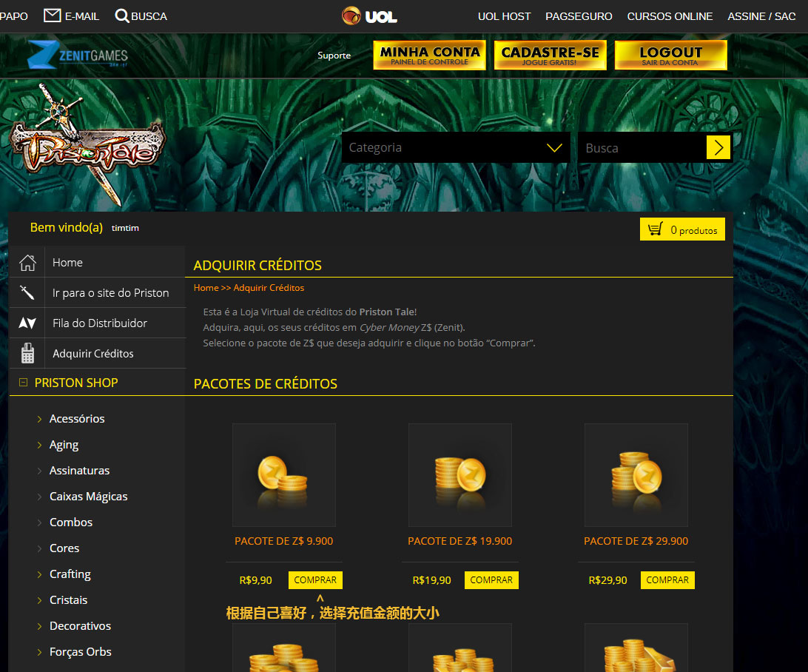Click the MINHA CONTA button
Viewport: 808px width, 672px height.
(430, 56)
